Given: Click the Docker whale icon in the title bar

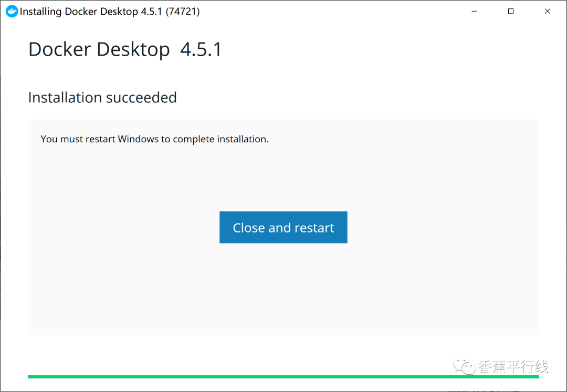Looking at the screenshot, I should point(11,11).
